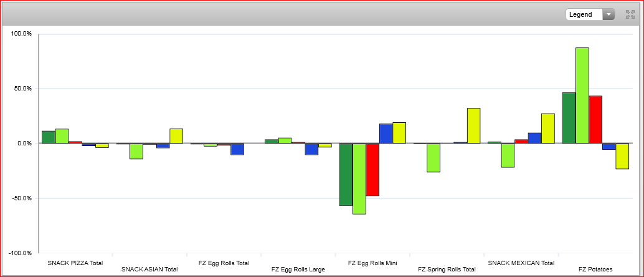The width and height of the screenshot is (644, 277).
Task: Click the light green SNACK MEXICAN Total bar
Action: 508,155
